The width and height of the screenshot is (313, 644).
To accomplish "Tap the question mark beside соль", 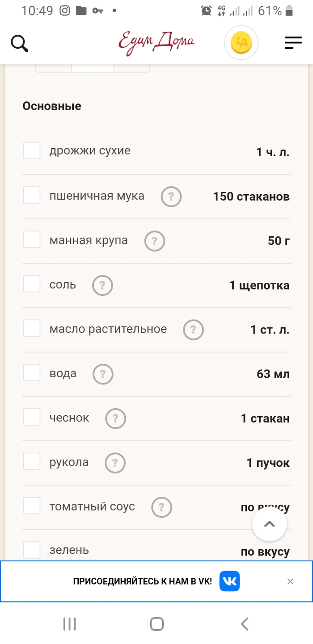I will (102, 285).
